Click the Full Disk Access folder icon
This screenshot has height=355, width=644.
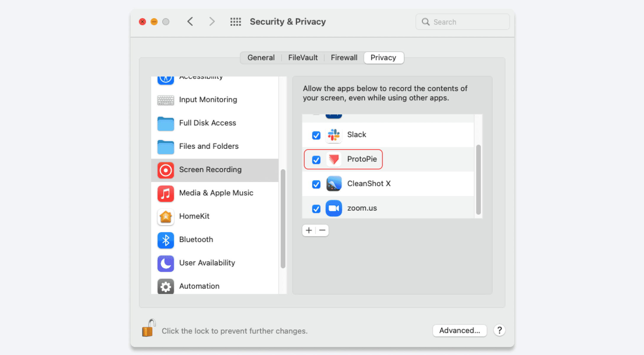(166, 124)
